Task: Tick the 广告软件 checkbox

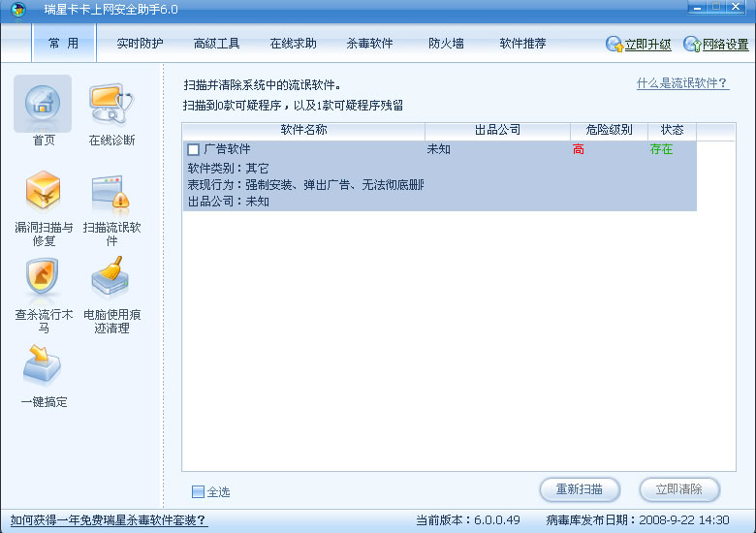Action: point(193,149)
